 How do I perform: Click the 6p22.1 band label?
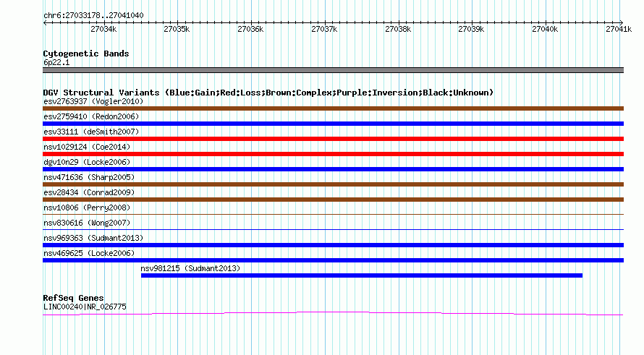point(56,63)
